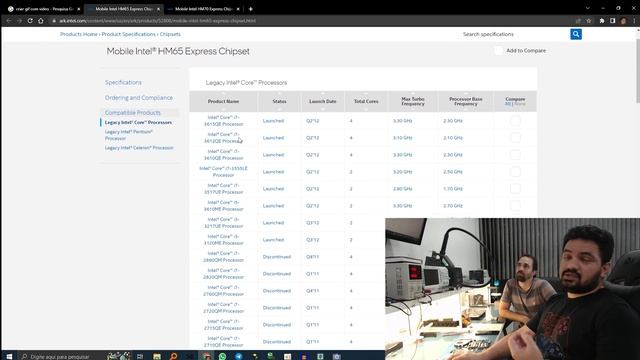Select All in the Compare column header

pos(508,104)
